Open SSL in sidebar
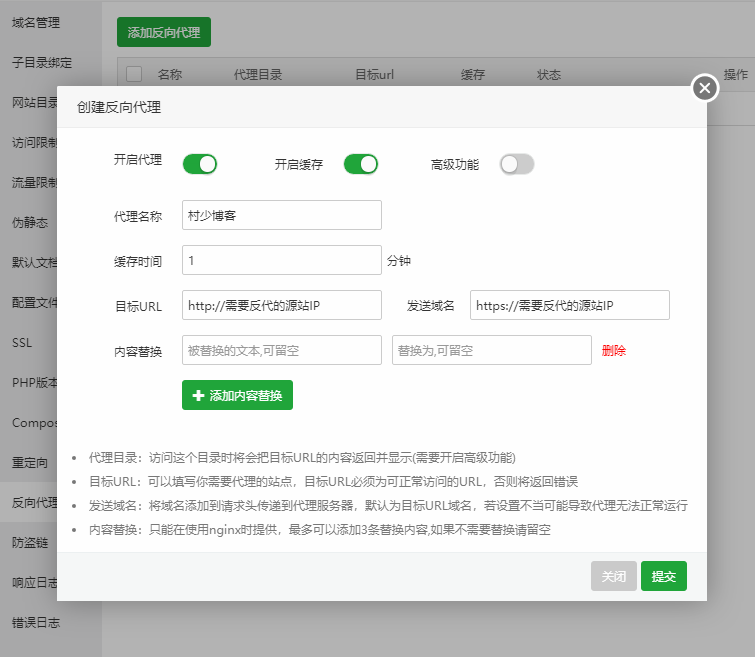The width and height of the screenshot is (755, 657). pos(22,342)
